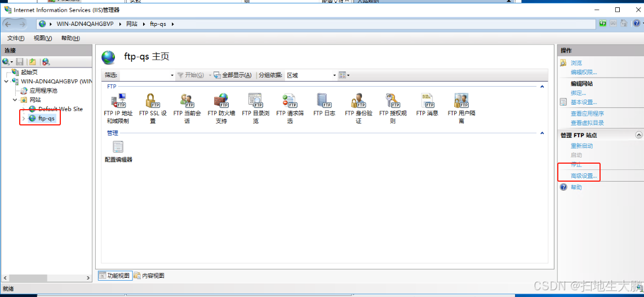Collapse the 管理 group section

541,133
